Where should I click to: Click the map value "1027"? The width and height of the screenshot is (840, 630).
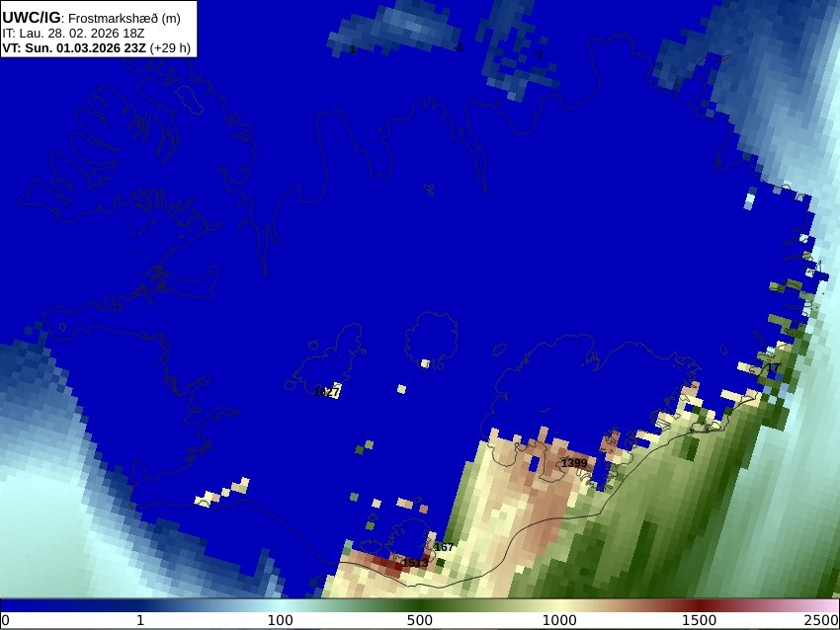tap(326, 392)
